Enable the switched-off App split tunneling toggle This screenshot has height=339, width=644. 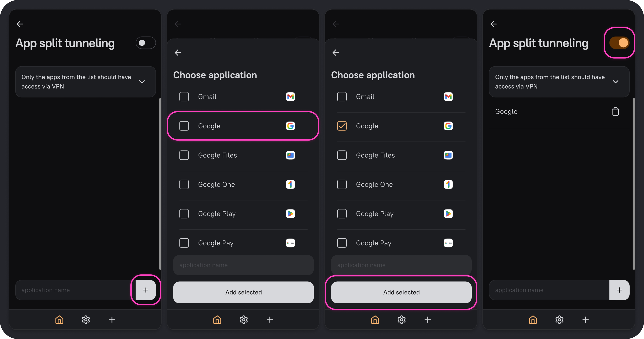pos(145,43)
